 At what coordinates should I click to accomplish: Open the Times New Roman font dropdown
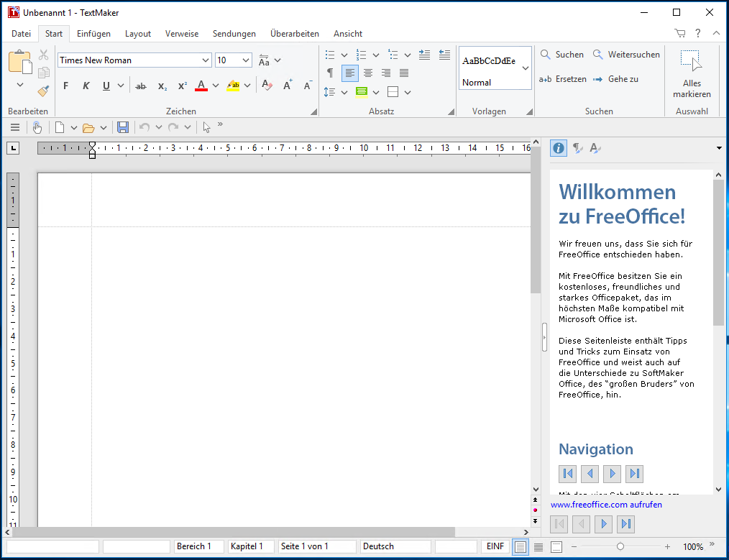pos(206,60)
